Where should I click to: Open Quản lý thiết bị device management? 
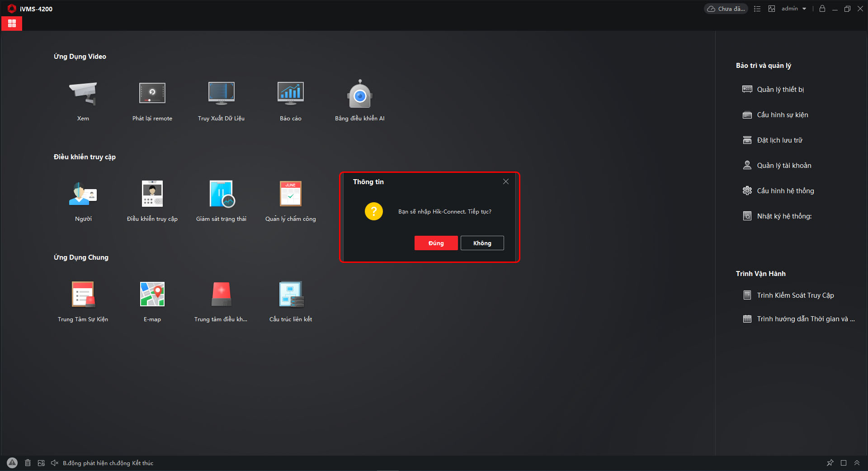coord(780,90)
